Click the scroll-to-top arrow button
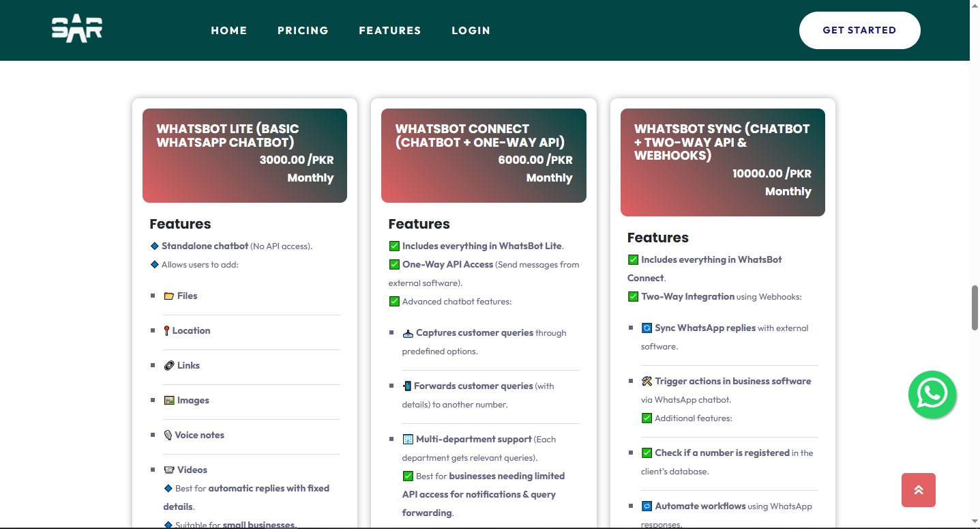Viewport: 980px width, 529px height. click(919, 490)
